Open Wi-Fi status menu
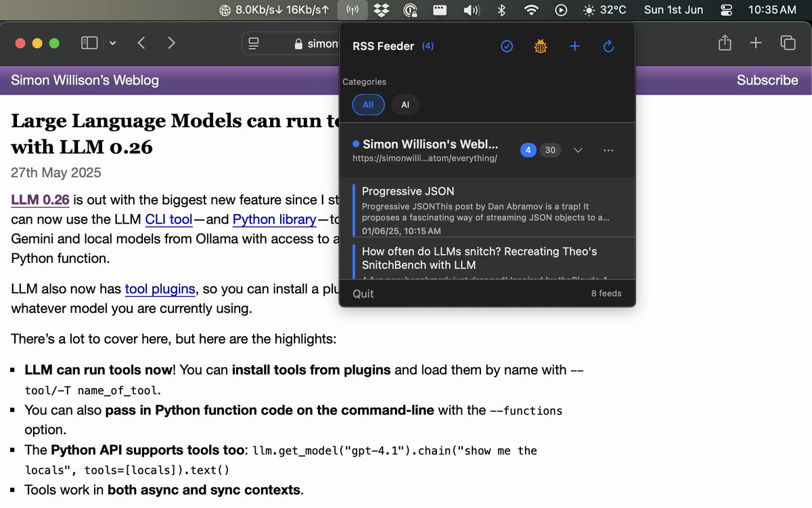The height and width of the screenshot is (508, 812). (x=533, y=10)
